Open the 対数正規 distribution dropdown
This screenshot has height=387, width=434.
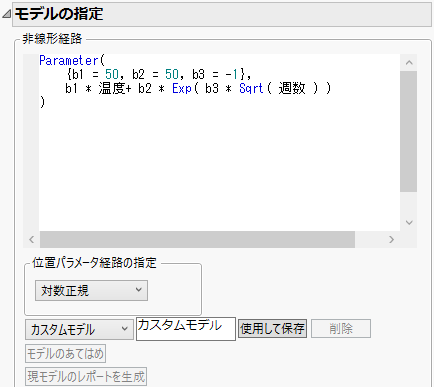tap(91, 290)
